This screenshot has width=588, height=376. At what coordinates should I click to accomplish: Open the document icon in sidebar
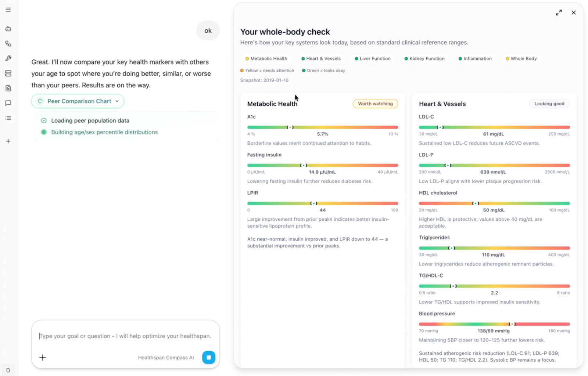click(8, 88)
